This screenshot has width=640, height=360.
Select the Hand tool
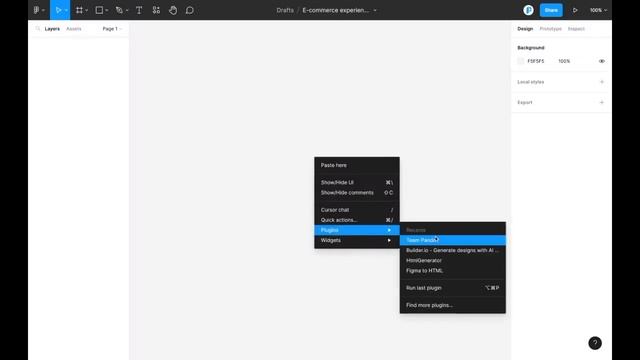tap(173, 10)
